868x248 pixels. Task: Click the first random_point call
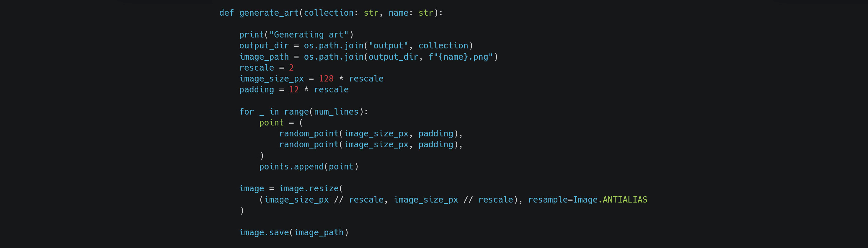309,134
